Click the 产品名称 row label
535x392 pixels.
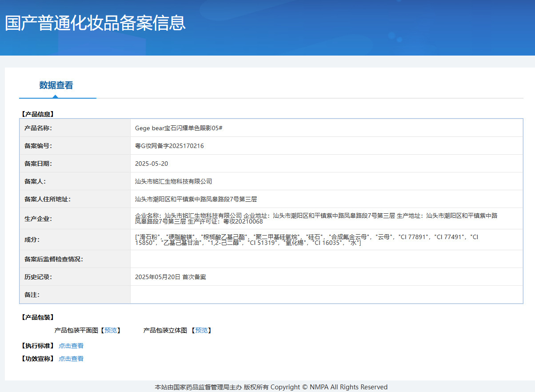38,128
